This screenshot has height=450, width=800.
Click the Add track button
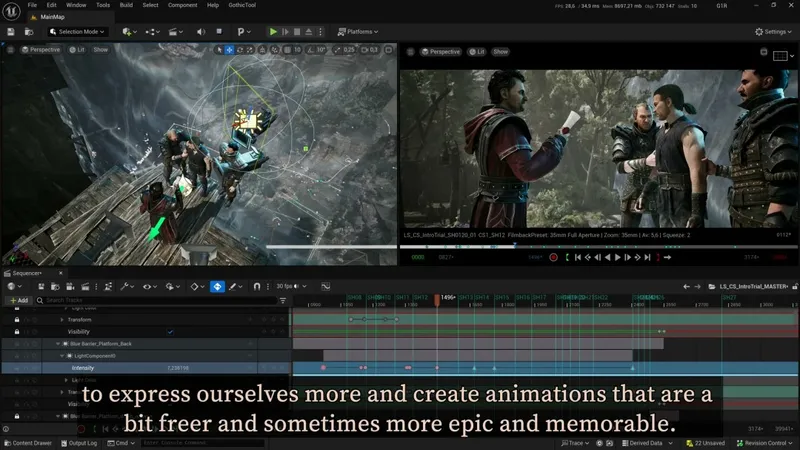[17, 300]
